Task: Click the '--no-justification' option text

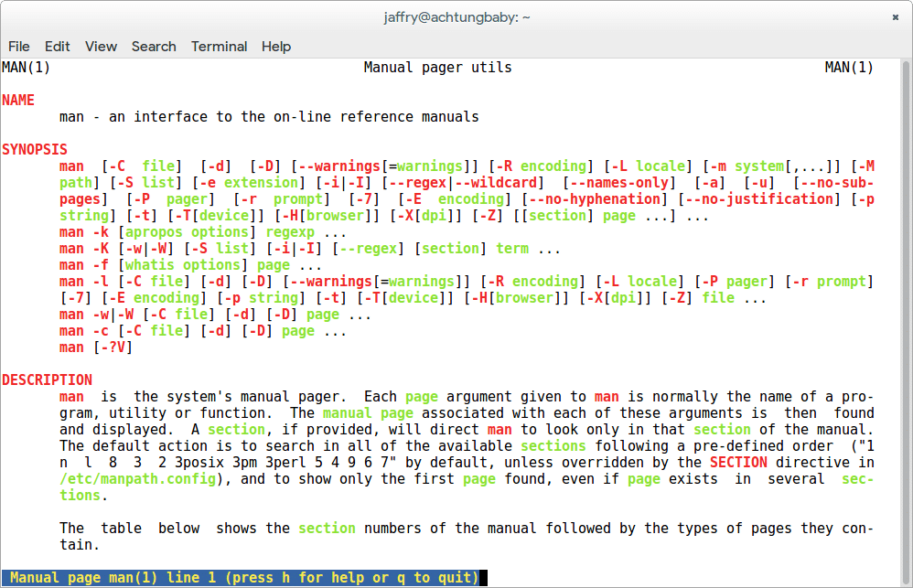Action: pos(759,199)
